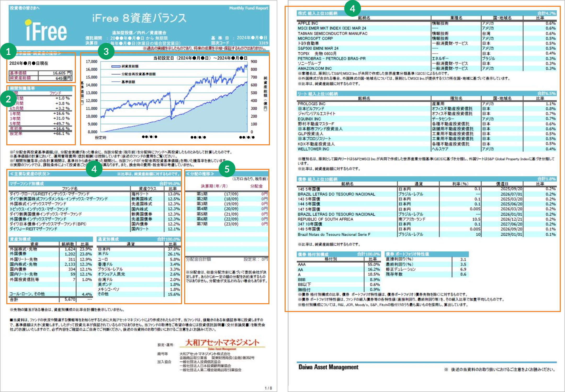Click the chart left axis label '17,000'

[x=92, y=62]
